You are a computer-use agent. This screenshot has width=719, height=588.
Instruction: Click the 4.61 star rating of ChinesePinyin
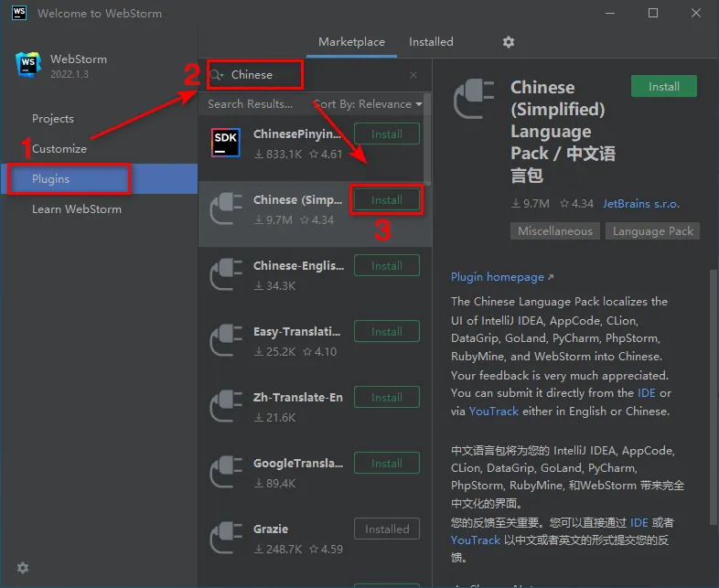(x=326, y=155)
